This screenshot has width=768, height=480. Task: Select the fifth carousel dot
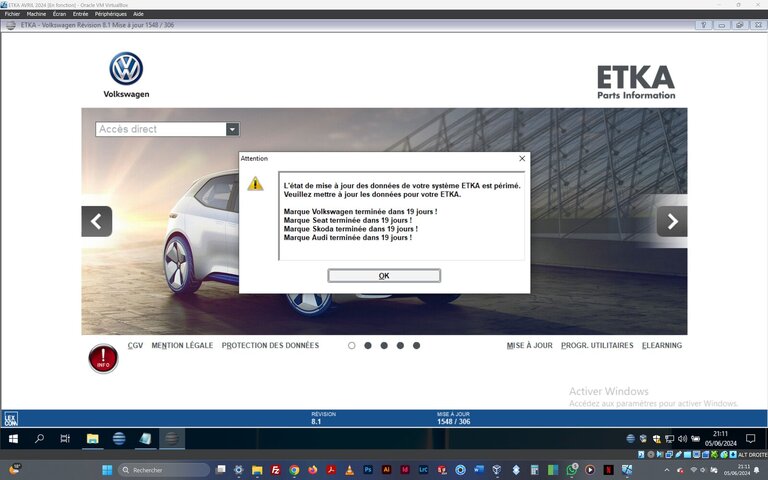tap(416, 346)
